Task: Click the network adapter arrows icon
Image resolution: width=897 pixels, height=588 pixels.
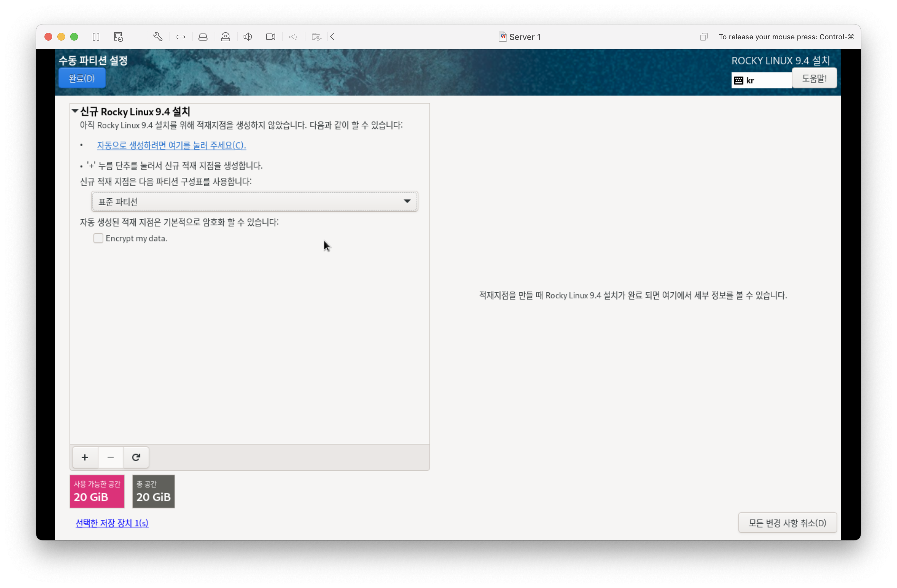Action: (x=180, y=36)
